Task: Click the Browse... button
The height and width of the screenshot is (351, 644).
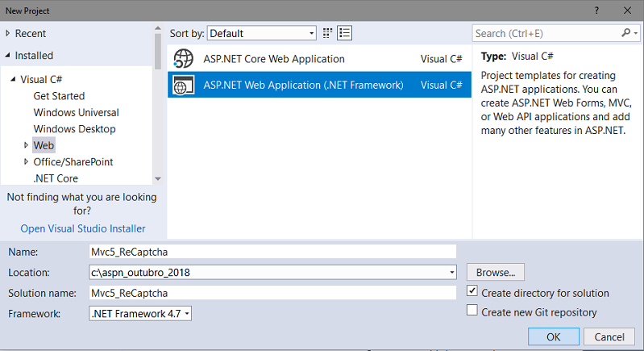Action: (x=496, y=272)
